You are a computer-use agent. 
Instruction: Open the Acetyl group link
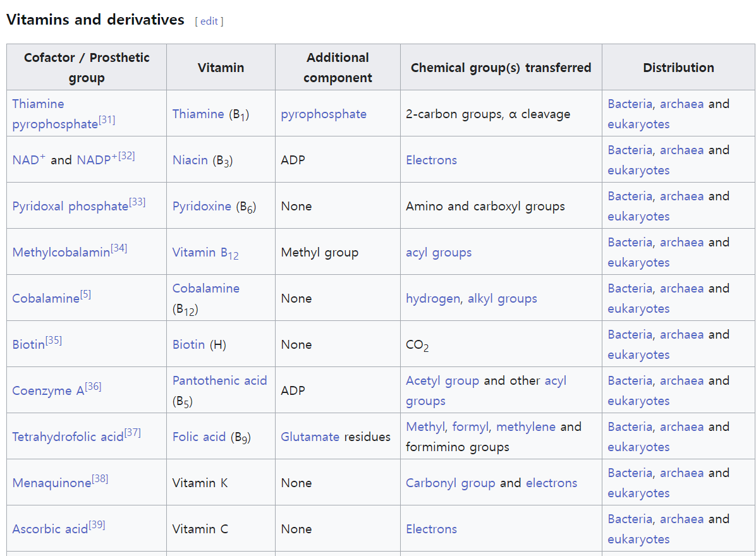[x=442, y=380]
